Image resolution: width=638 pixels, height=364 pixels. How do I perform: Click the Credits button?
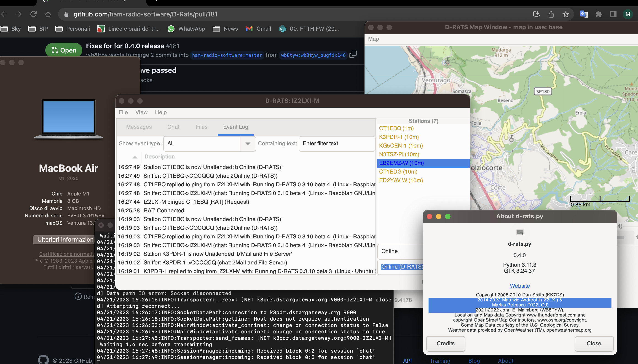click(445, 343)
